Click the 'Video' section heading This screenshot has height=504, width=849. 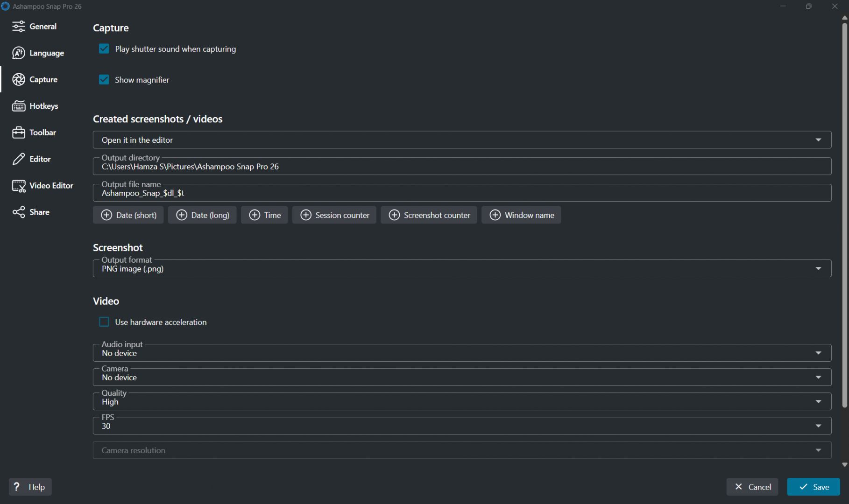point(106,301)
